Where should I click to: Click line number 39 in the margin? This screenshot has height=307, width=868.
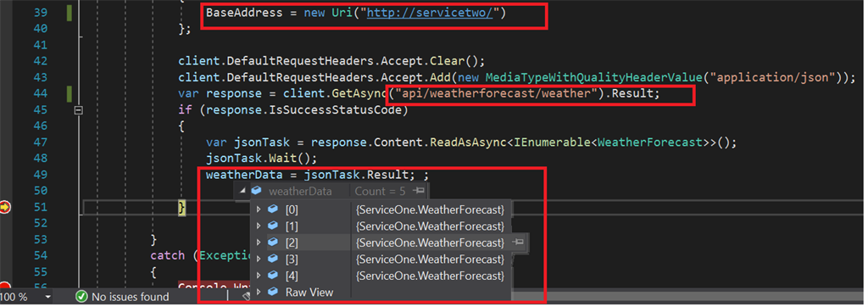point(41,12)
